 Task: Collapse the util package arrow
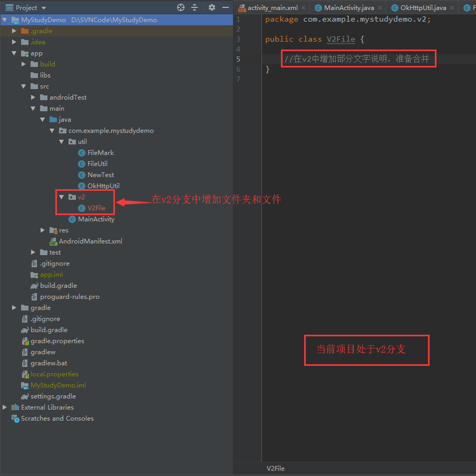pyautogui.click(x=62, y=142)
